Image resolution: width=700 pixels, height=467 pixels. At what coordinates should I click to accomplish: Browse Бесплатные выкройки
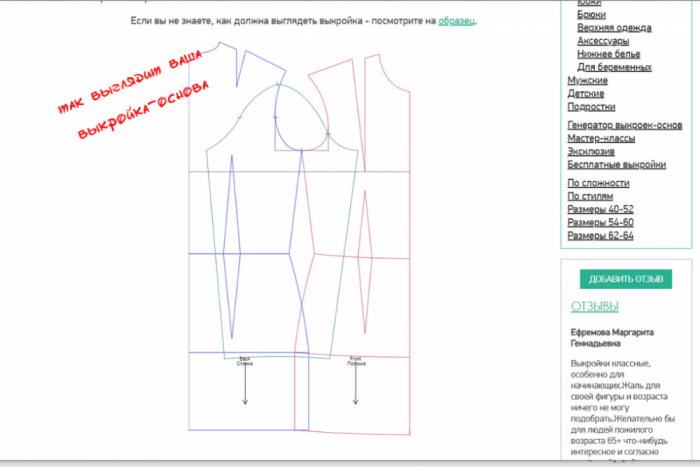pyautogui.click(x=616, y=164)
